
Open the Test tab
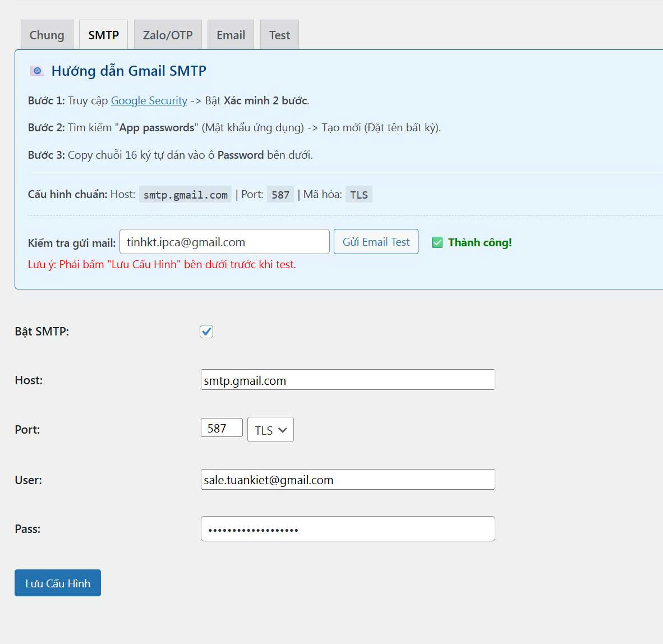tap(279, 35)
